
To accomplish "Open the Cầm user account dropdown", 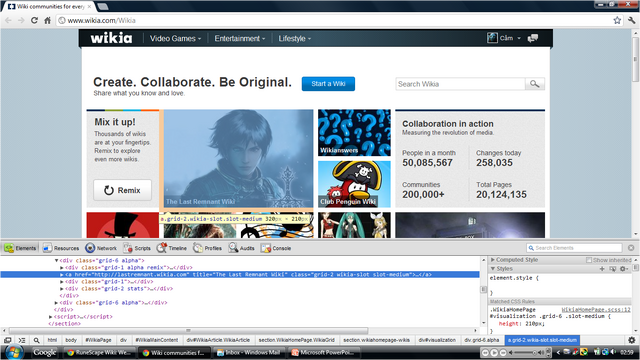I will point(510,38).
